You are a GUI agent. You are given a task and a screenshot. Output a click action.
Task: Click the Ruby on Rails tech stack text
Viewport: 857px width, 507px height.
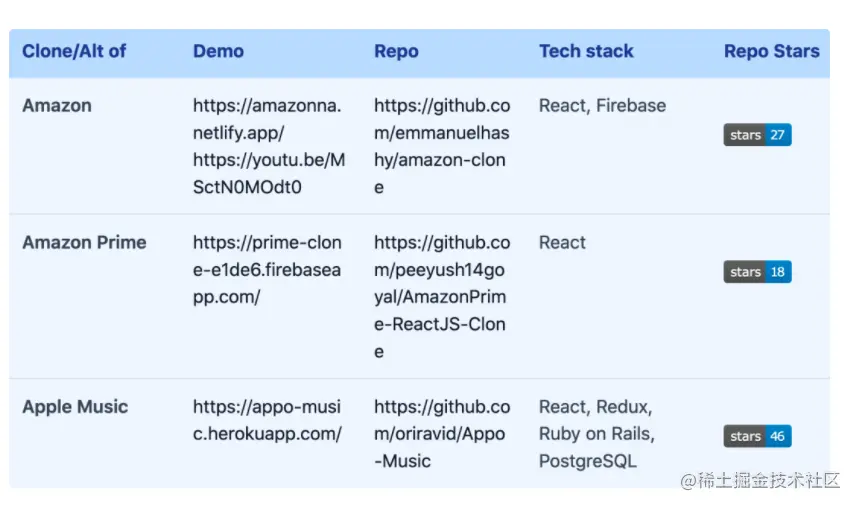596,434
